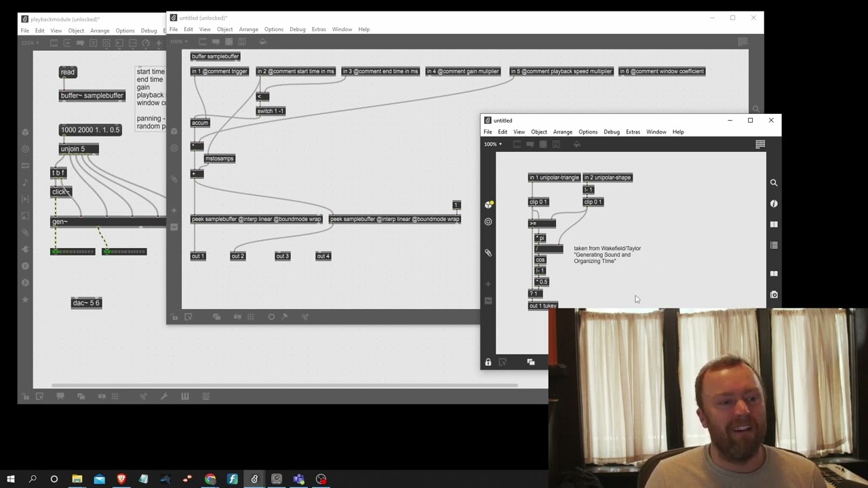Open the Debug menu in the front untitled window
Screen dimensions: 868x488
pos(612,131)
